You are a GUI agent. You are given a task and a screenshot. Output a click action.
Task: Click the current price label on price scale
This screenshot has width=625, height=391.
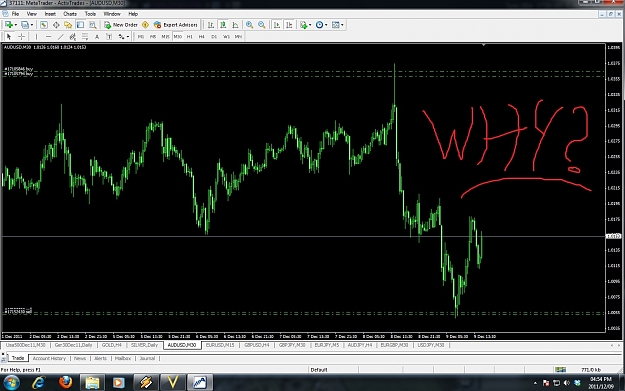pos(614,236)
